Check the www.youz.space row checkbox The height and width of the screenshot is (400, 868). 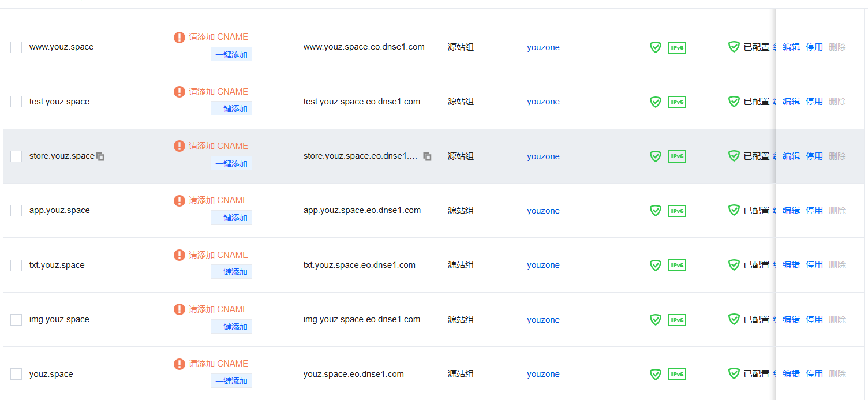pos(16,47)
